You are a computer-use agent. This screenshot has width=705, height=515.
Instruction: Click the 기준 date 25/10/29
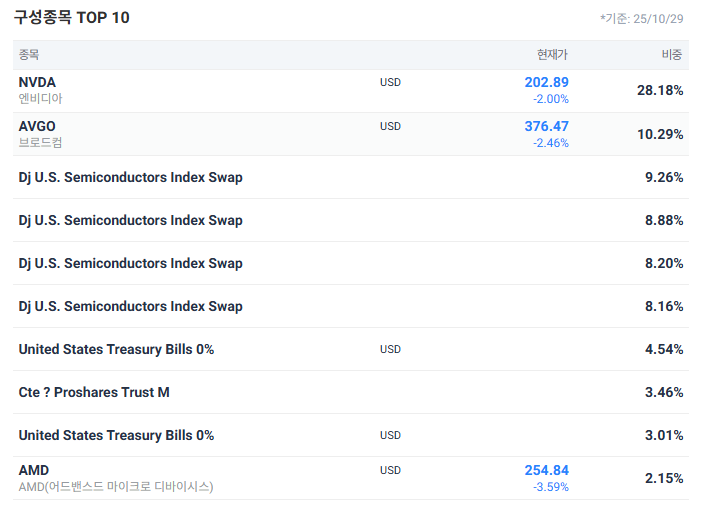642,19
